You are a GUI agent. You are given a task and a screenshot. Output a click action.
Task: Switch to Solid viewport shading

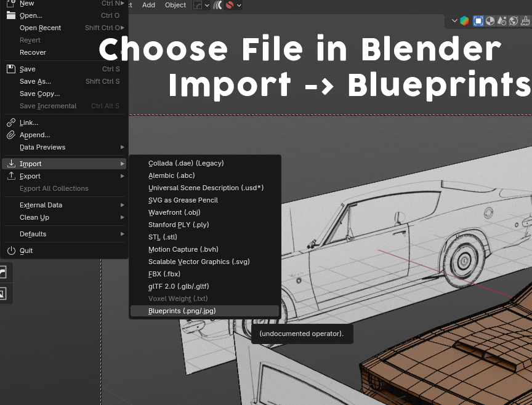coord(490,21)
